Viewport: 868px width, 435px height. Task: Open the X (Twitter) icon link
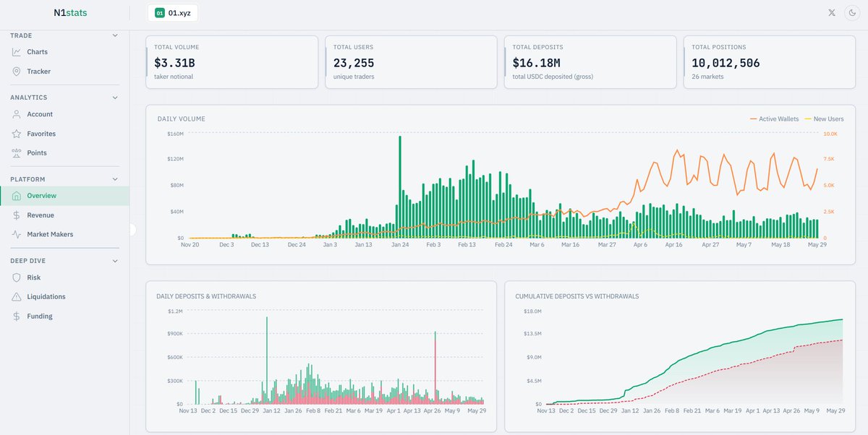[x=831, y=12]
